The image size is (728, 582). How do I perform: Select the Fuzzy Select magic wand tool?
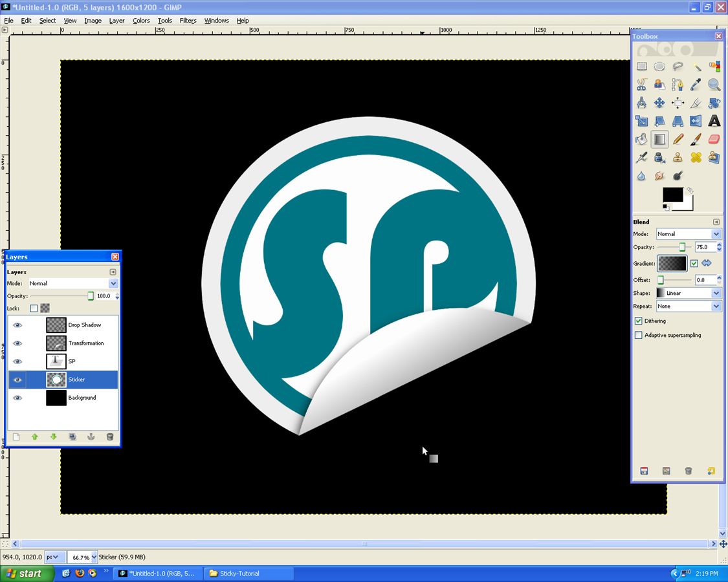pos(696,67)
